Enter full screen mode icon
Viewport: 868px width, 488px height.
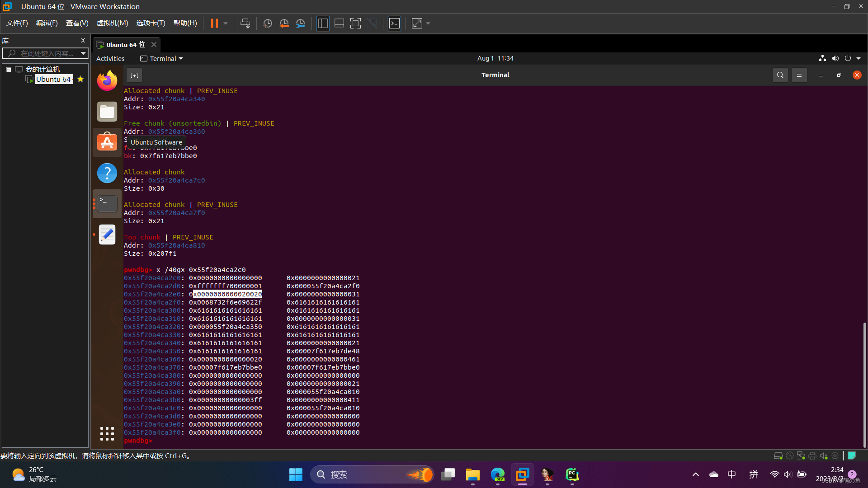tap(355, 23)
